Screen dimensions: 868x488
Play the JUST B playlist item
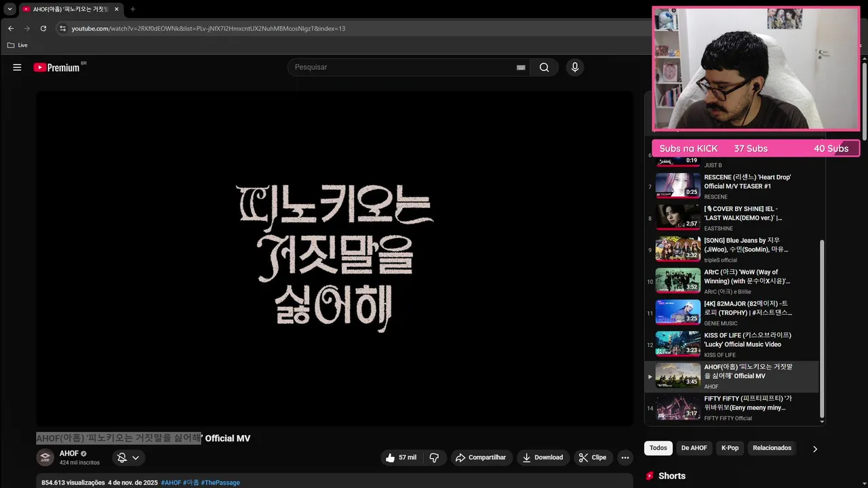click(732, 163)
